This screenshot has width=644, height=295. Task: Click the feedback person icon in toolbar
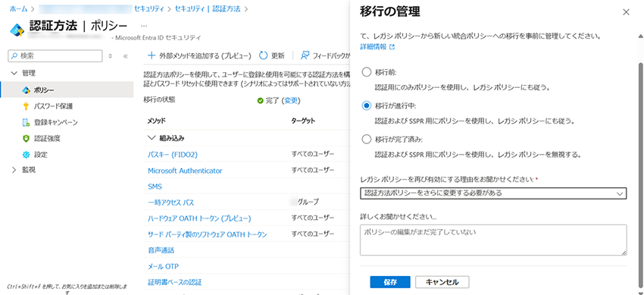coord(305,55)
